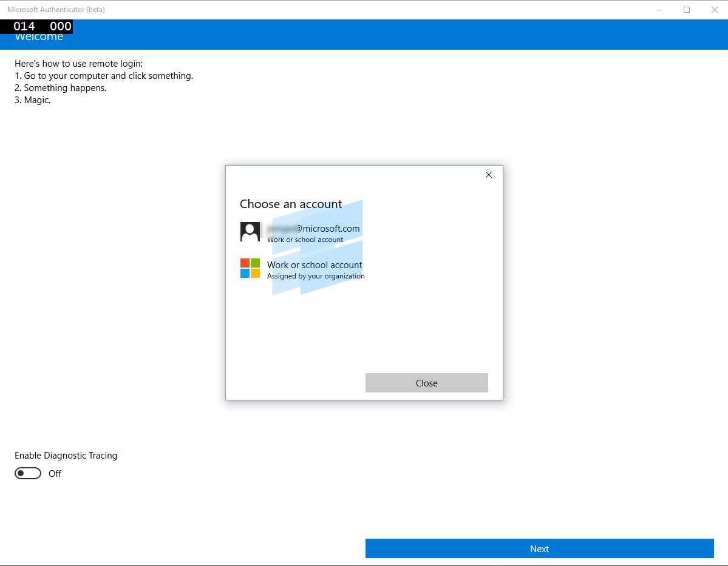The width and height of the screenshot is (728, 566).
Task: Maximize the Microsoft Authenticator window
Action: click(x=686, y=10)
